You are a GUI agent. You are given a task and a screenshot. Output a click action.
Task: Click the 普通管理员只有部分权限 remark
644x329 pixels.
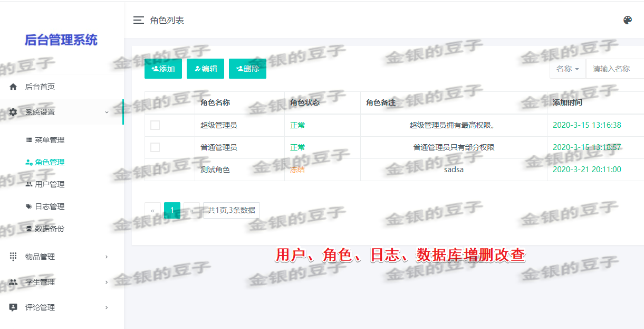454,147
